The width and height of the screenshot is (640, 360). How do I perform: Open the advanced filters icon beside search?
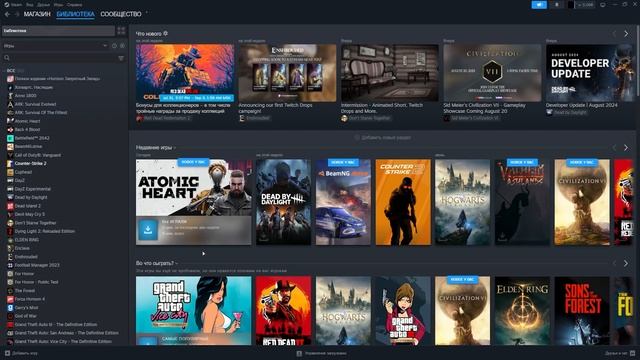[121, 58]
